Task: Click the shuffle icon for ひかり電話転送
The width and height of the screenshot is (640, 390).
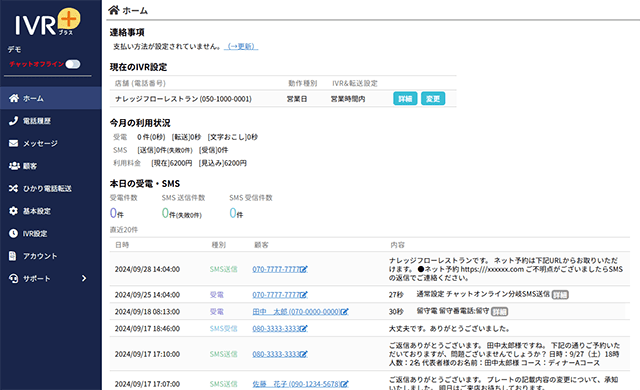Action: [13, 188]
